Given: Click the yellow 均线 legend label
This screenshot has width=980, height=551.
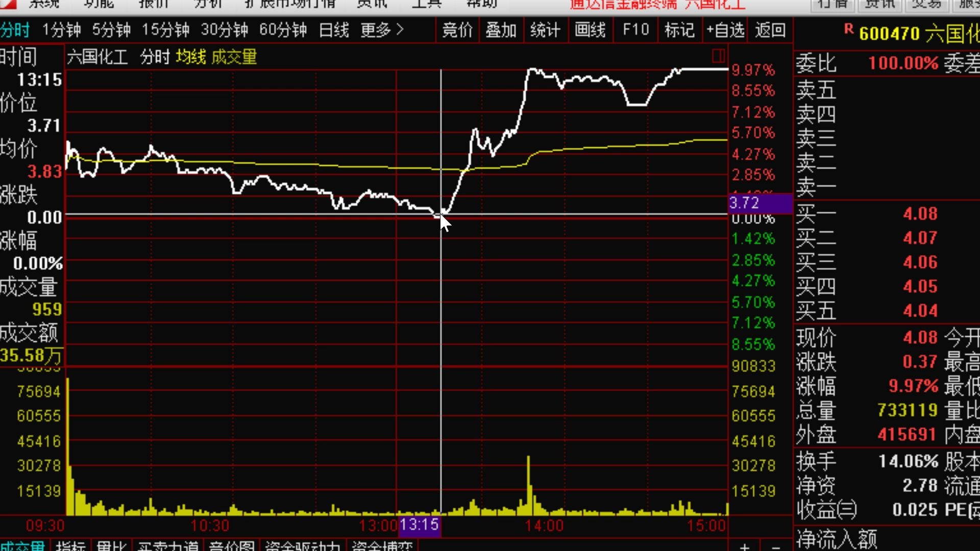Looking at the screenshot, I should click(191, 57).
